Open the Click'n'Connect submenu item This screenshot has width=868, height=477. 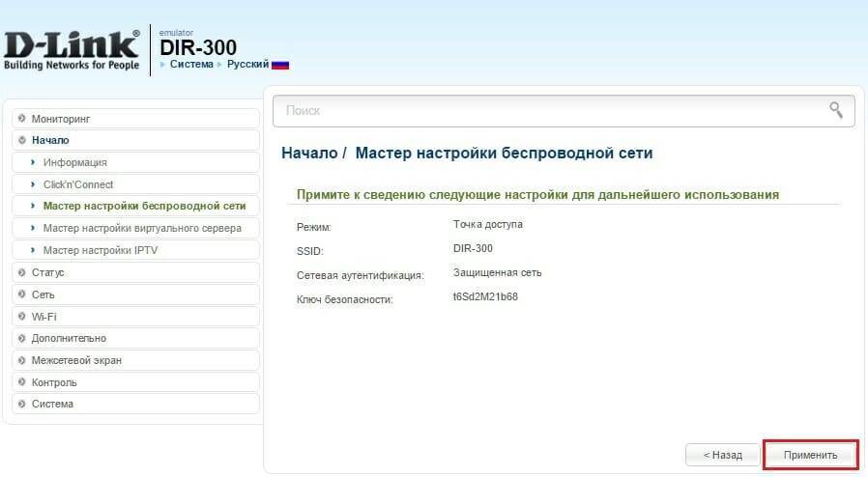click(x=135, y=184)
